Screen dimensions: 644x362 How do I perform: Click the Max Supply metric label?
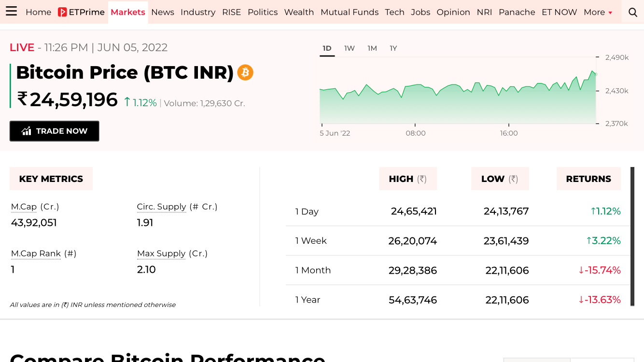click(161, 253)
